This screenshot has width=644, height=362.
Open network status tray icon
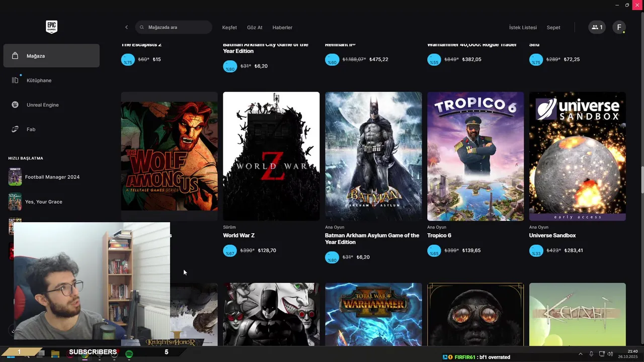pyautogui.click(x=602, y=354)
